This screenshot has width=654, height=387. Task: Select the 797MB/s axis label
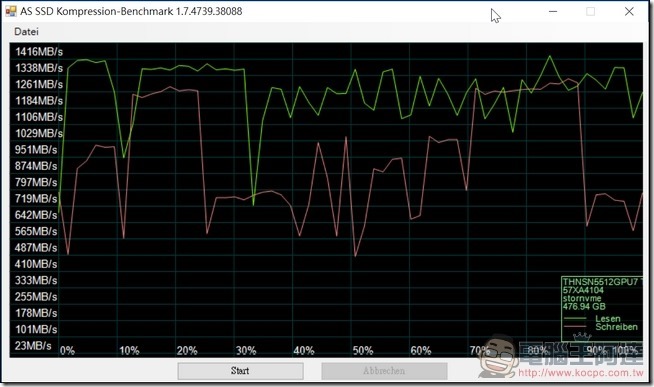[36, 182]
